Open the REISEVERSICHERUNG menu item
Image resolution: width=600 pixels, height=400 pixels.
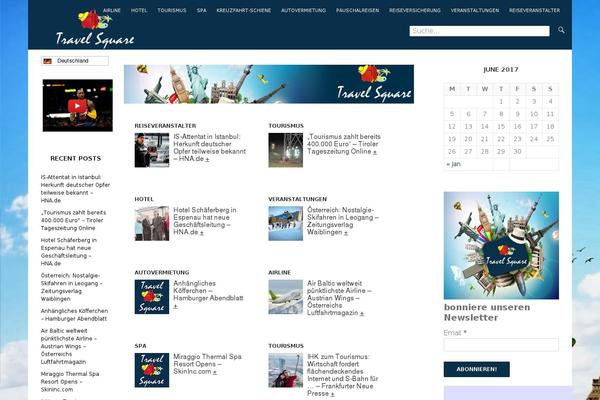point(415,10)
